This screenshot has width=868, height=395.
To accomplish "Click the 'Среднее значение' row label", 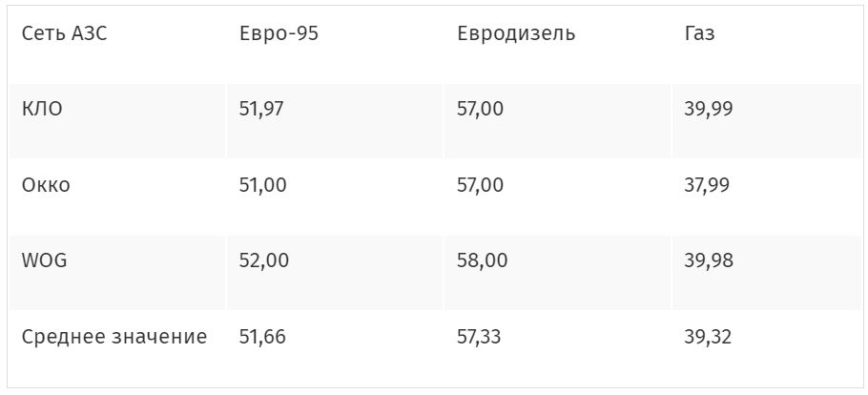I will pyautogui.click(x=114, y=337).
